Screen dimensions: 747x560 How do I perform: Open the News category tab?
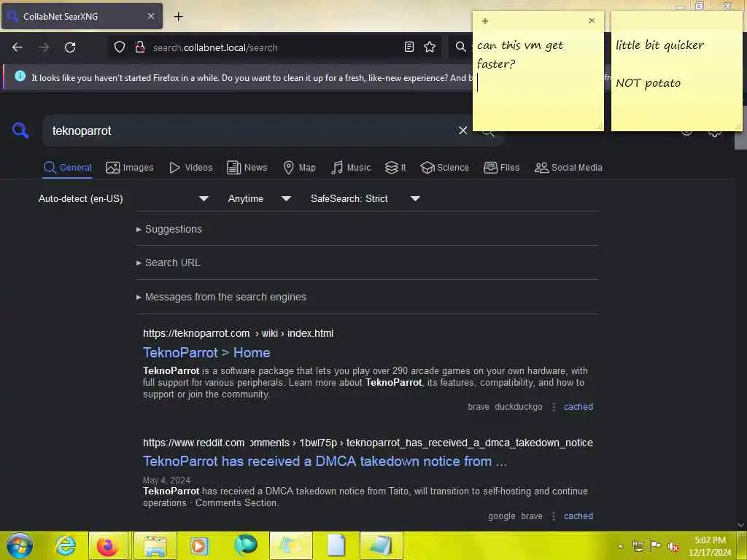(247, 168)
